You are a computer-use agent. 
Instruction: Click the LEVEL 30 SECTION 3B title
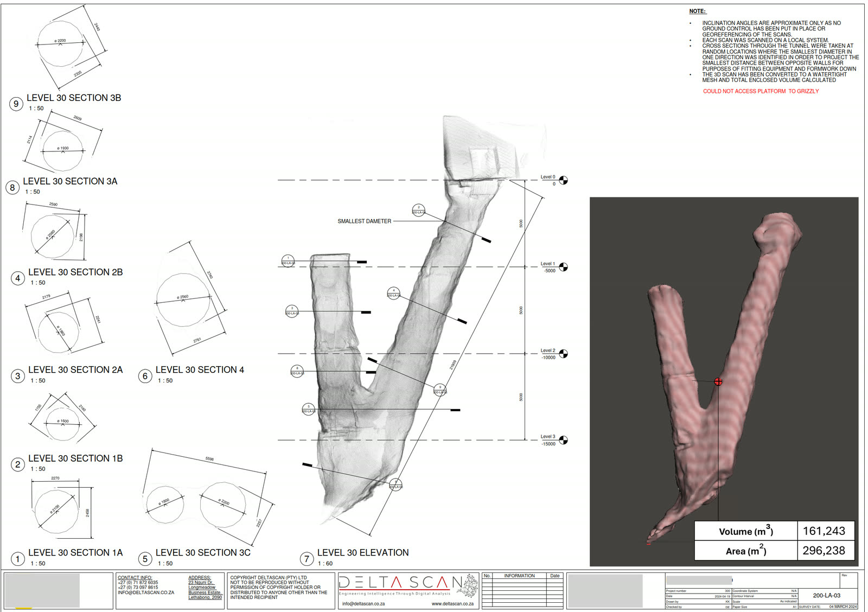point(74,98)
